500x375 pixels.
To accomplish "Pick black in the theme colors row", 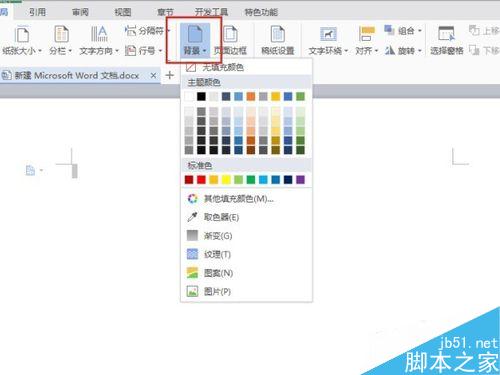I will tap(201, 97).
